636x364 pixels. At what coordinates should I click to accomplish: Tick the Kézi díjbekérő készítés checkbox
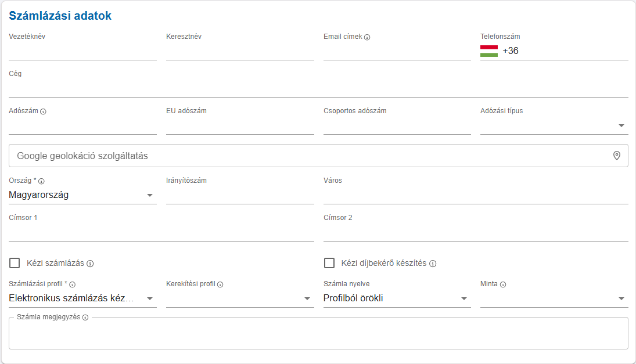pyautogui.click(x=329, y=263)
